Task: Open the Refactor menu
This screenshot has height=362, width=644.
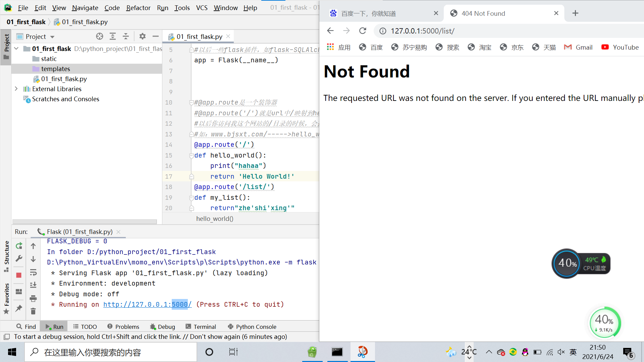Action: (x=138, y=8)
